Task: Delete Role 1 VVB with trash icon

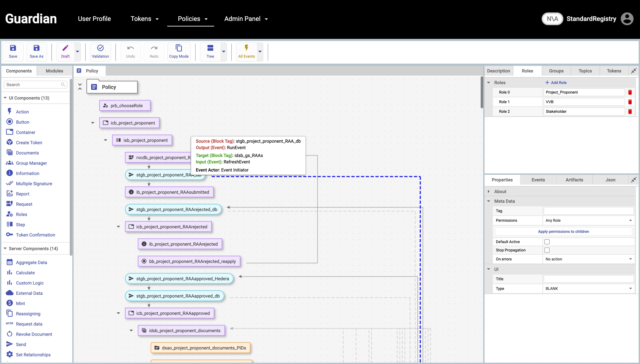Action: [x=630, y=102]
